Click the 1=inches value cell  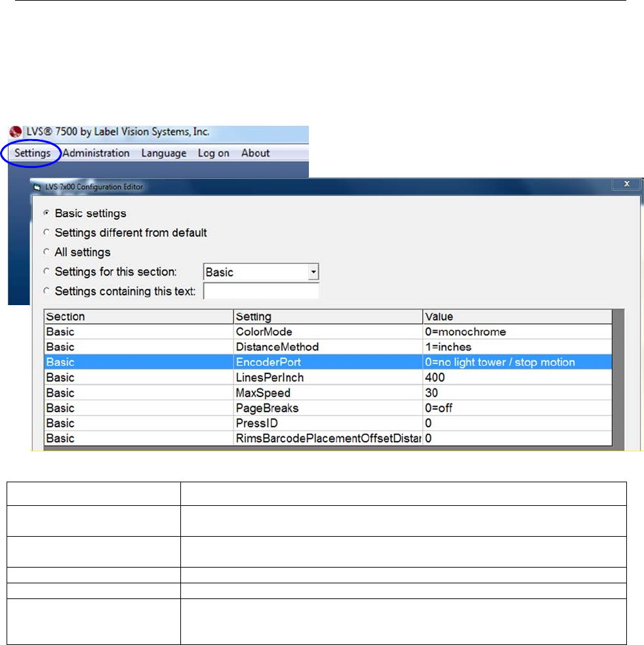coord(517,346)
